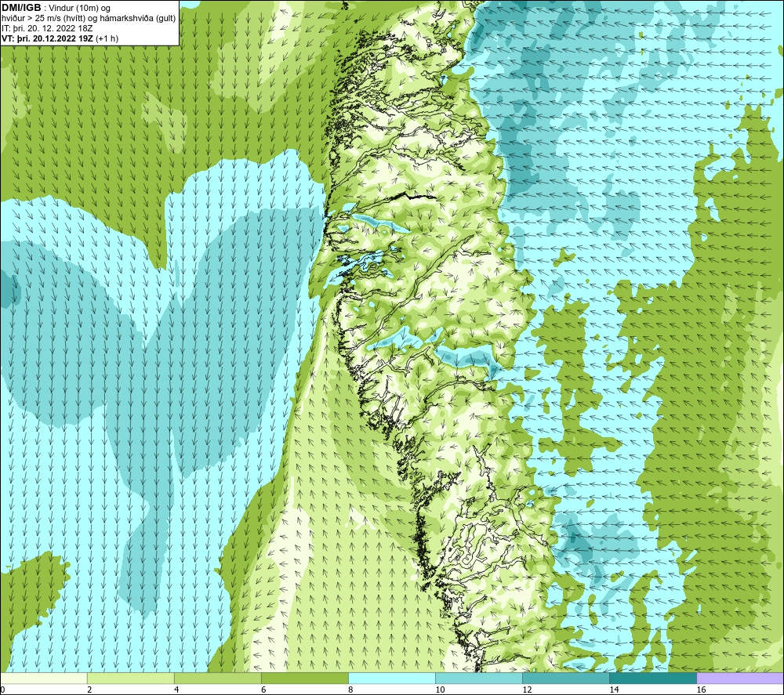Click the 14–16 m/s dark teal legend swatch
Image resolution: width=784 pixels, height=695 pixels.
pos(653,678)
